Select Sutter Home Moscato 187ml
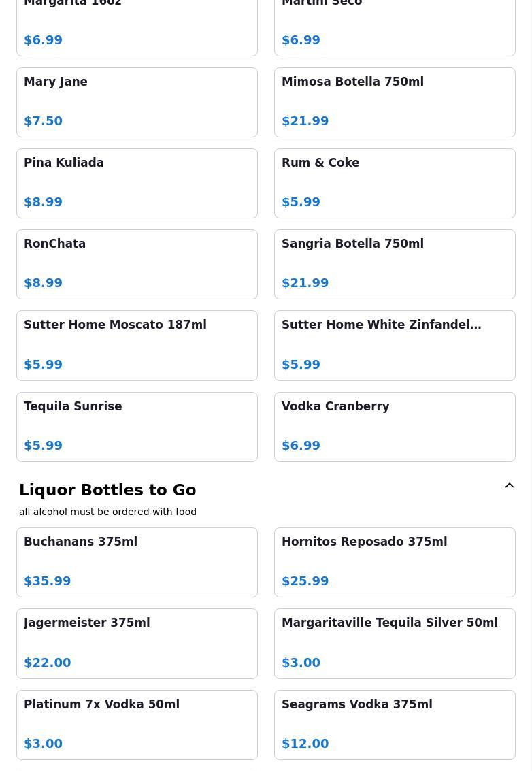 [137, 345]
